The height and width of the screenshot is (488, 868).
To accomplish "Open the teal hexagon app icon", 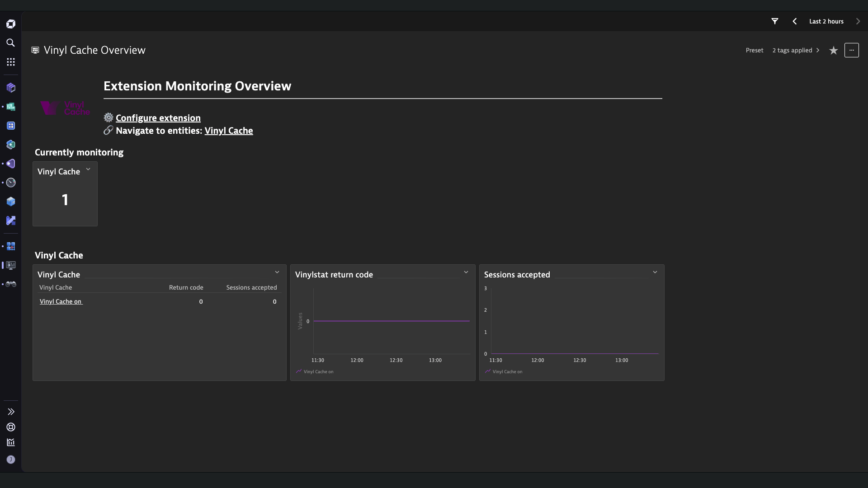I will 11,145.
